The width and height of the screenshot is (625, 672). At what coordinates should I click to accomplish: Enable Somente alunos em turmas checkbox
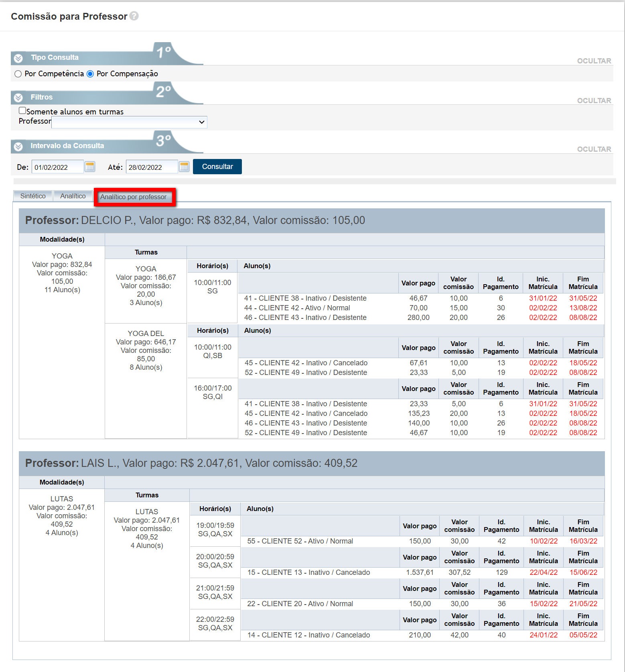(x=22, y=111)
